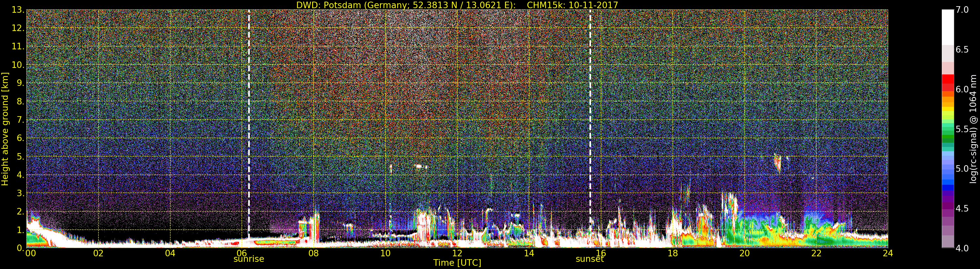Click the height-axis tick label '10.'
Viewport: 980px width, 269px height.
point(18,65)
